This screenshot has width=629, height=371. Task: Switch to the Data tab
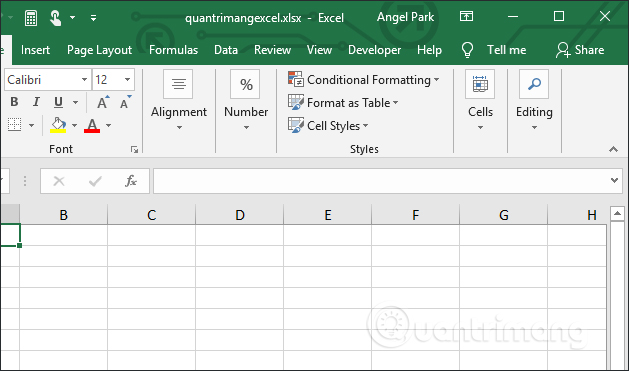pos(226,50)
